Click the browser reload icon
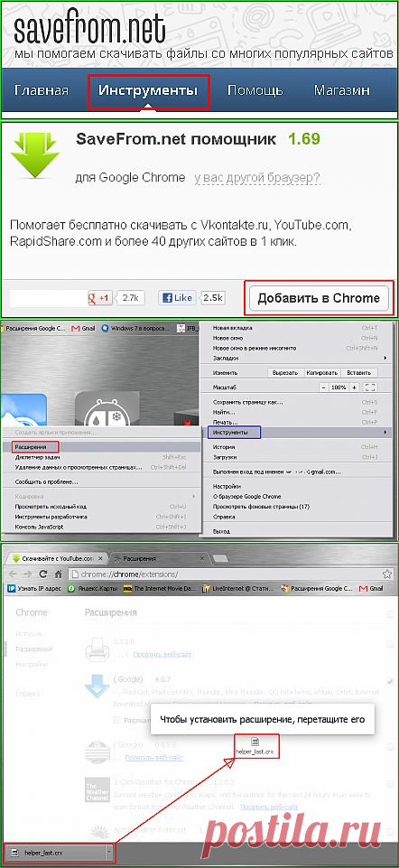The image size is (399, 868). coord(43,573)
